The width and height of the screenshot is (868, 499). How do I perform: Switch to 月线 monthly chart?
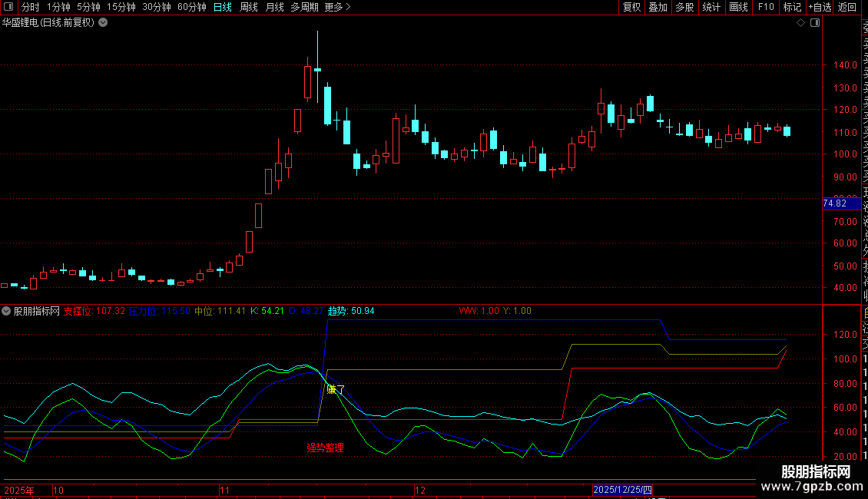[274, 7]
